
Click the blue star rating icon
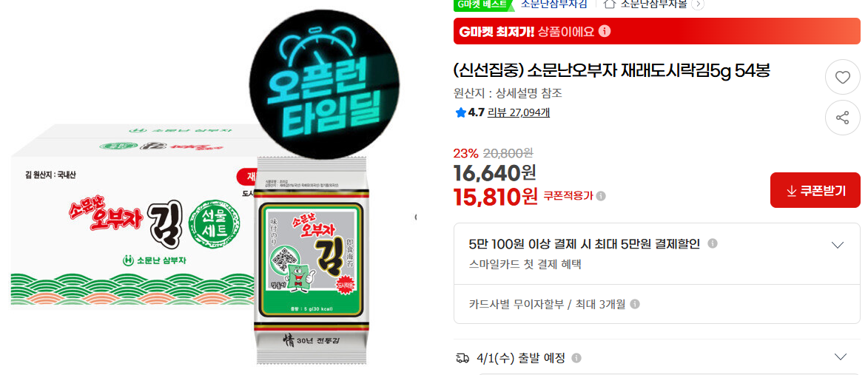tap(460, 113)
